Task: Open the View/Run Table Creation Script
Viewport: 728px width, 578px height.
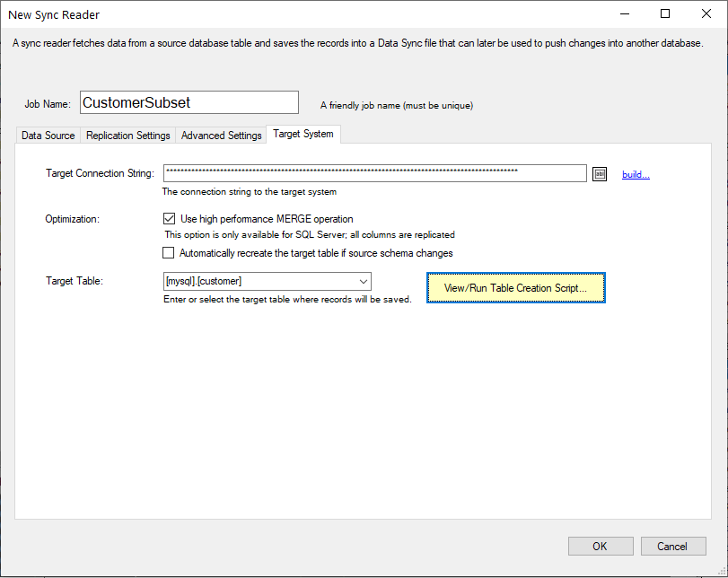Action: click(x=515, y=288)
